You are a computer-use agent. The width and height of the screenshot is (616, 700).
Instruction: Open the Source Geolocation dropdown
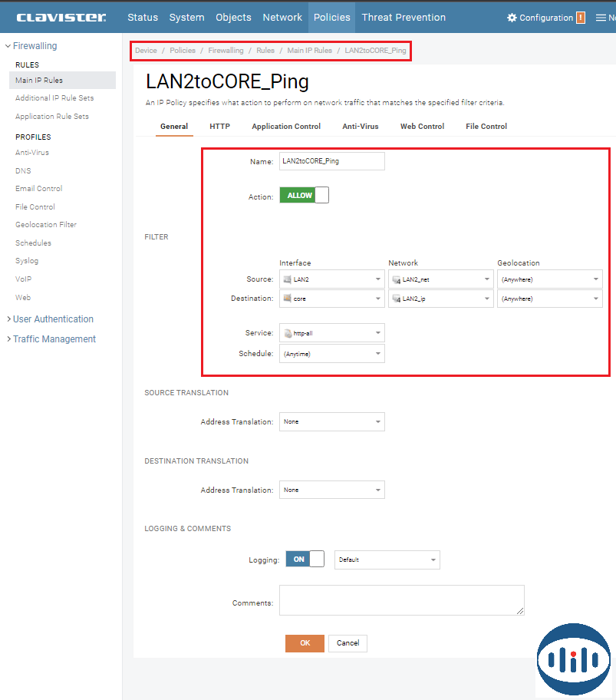point(549,279)
